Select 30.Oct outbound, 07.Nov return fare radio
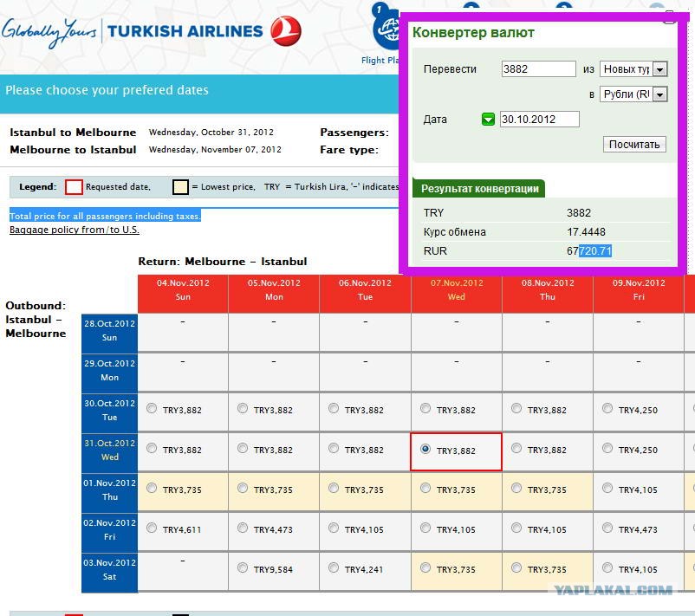 pos(425,408)
